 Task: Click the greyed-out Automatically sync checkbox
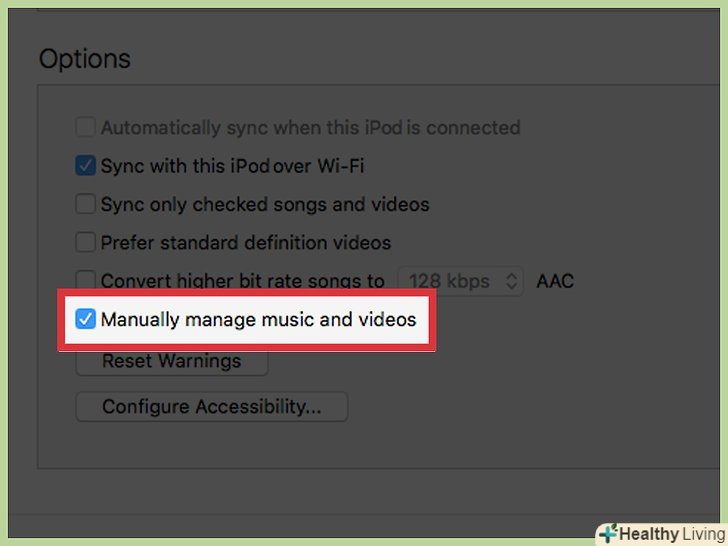86,128
